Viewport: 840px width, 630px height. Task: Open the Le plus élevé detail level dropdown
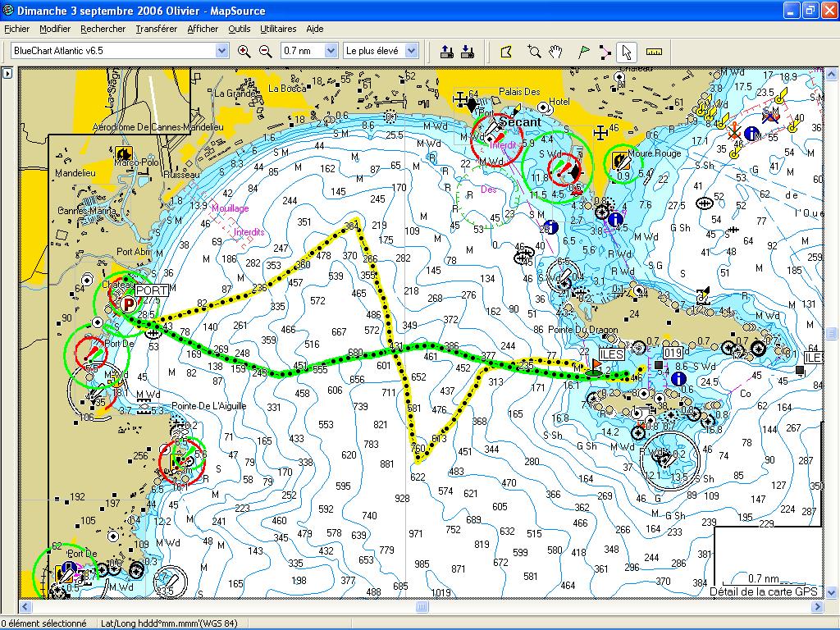412,51
